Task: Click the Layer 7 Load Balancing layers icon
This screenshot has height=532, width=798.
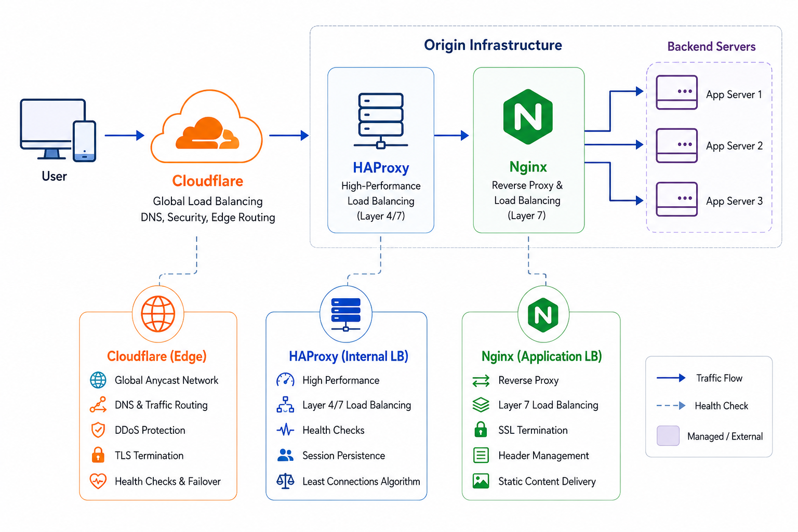Action: point(481,405)
